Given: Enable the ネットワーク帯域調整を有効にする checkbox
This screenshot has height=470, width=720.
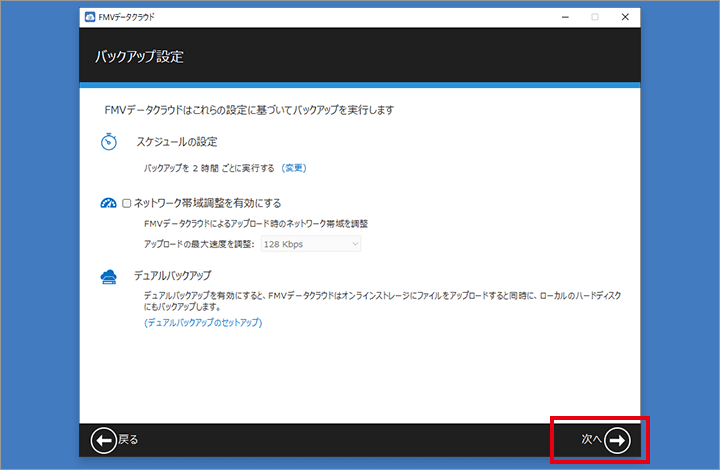Looking at the screenshot, I should point(127,203).
